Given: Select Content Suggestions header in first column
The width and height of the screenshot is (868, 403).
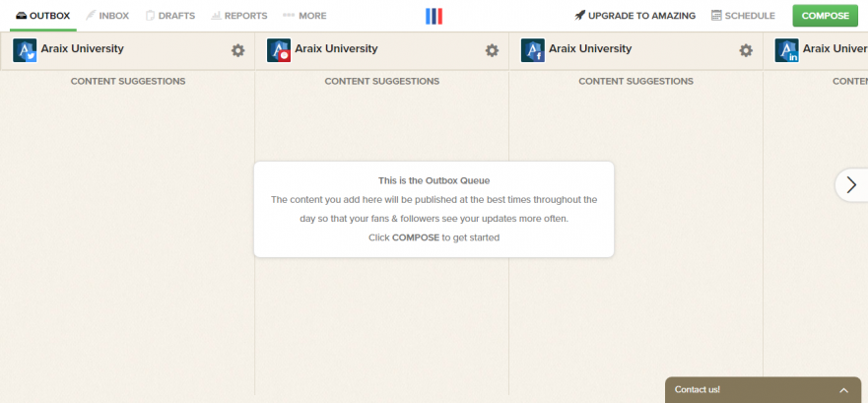Looking at the screenshot, I should coord(128,81).
